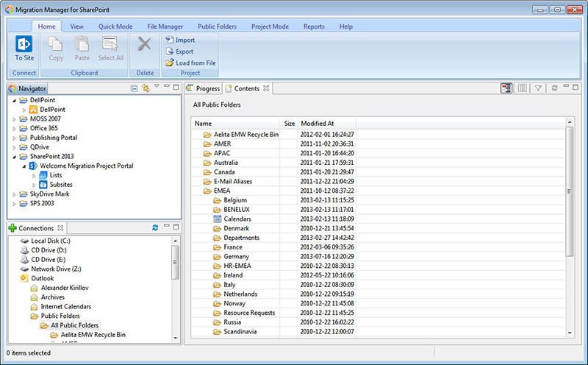588x365 pixels.
Task: Expand the SkyDrive Mark node
Action: (x=14, y=194)
